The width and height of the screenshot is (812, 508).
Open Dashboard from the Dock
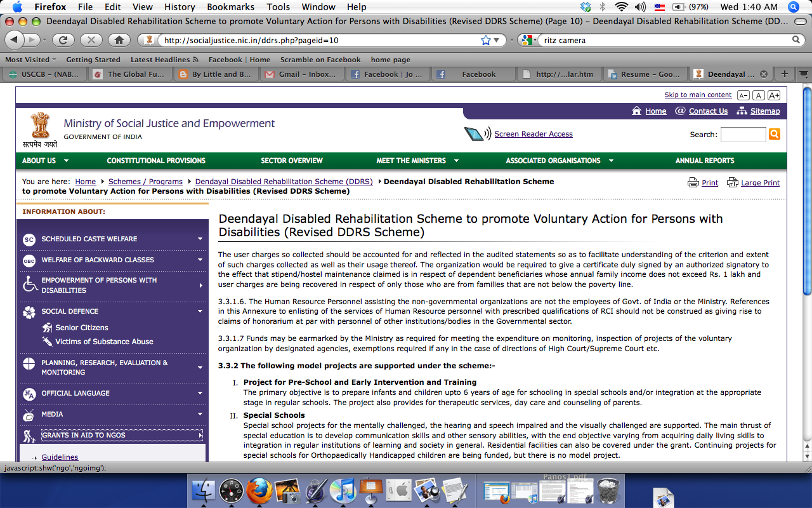tap(232, 491)
